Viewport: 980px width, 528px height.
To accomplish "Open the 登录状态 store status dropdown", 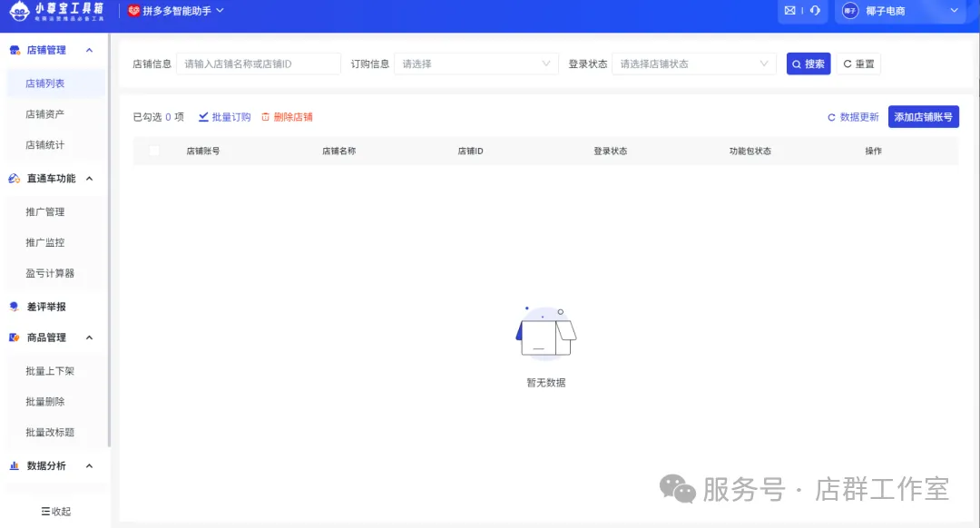I will (x=693, y=64).
